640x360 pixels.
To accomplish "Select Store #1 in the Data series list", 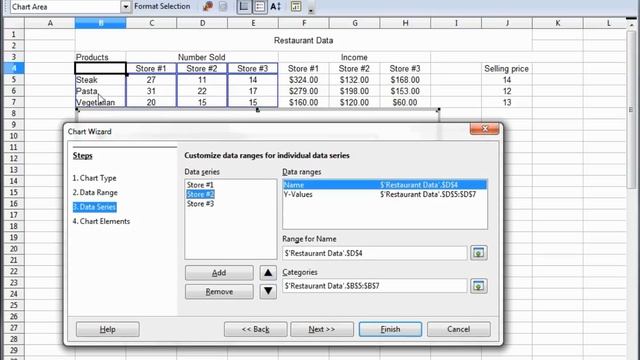I will pos(200,185).
